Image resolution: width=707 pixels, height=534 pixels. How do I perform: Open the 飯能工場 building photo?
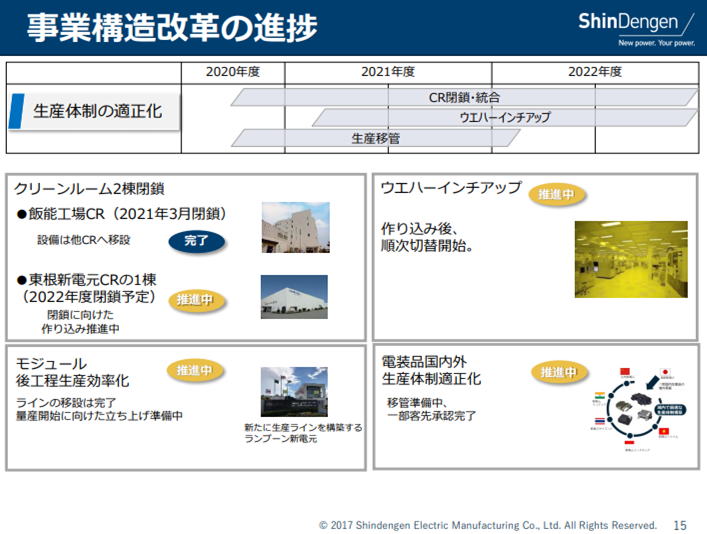tap(296, 227)
